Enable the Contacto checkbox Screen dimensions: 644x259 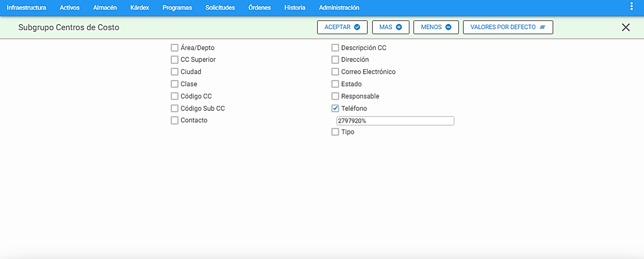[175, 121]
